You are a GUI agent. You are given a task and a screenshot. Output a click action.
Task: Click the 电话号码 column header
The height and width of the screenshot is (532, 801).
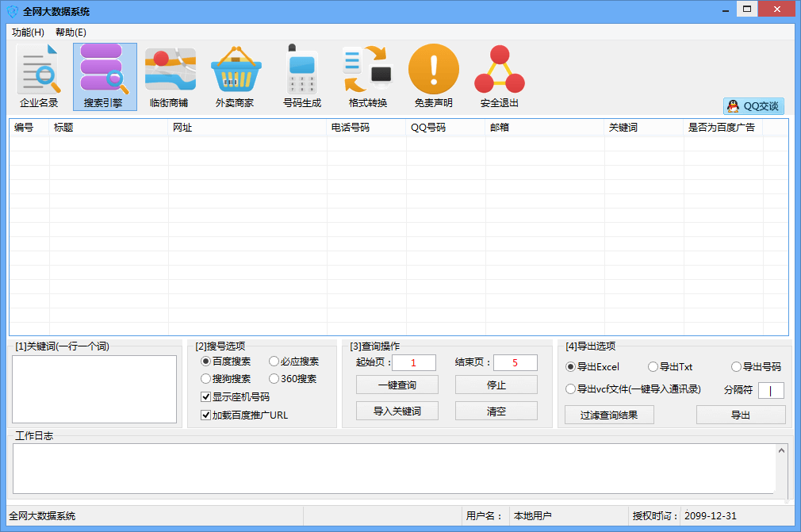[x=366, y=128]
